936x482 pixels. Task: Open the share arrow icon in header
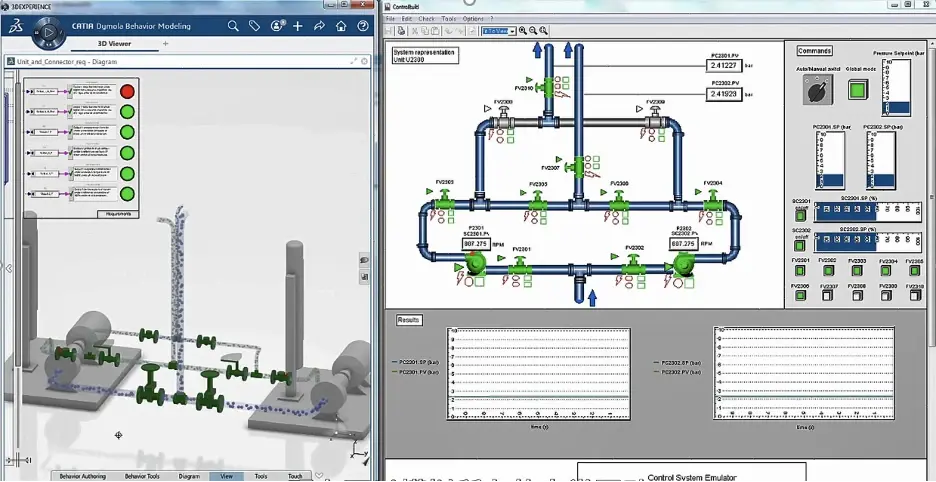(319, 26)
